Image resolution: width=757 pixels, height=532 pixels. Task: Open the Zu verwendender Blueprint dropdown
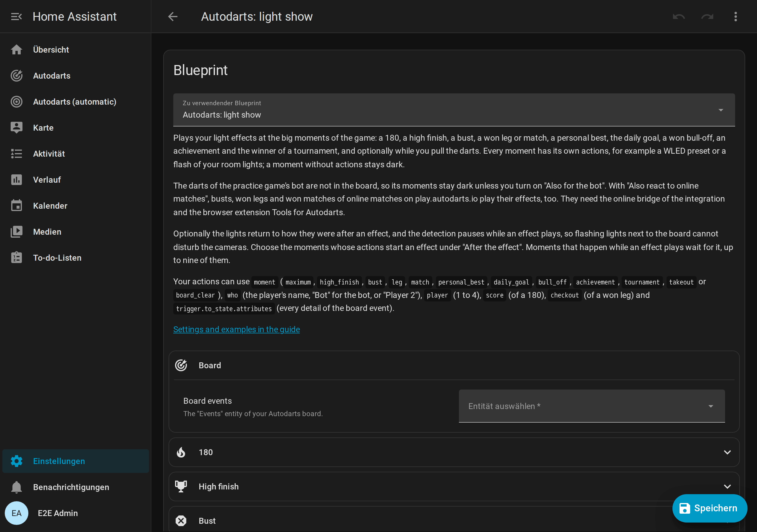click(x=454, y=110)
